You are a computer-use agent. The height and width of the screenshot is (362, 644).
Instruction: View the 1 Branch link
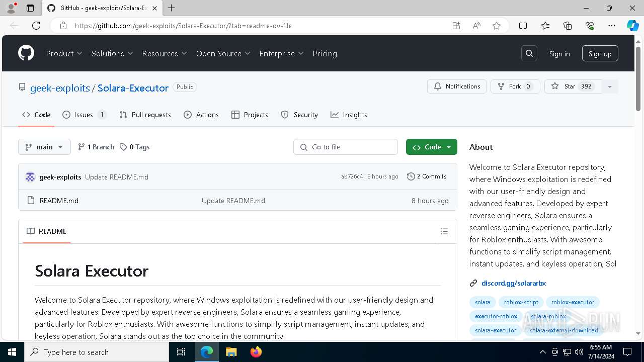coord(96,147)
